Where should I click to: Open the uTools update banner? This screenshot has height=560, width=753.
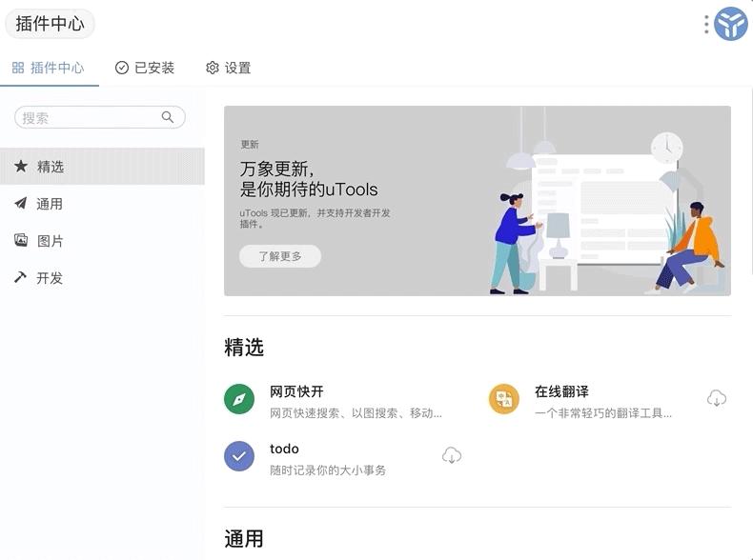(x=478, y=201)
